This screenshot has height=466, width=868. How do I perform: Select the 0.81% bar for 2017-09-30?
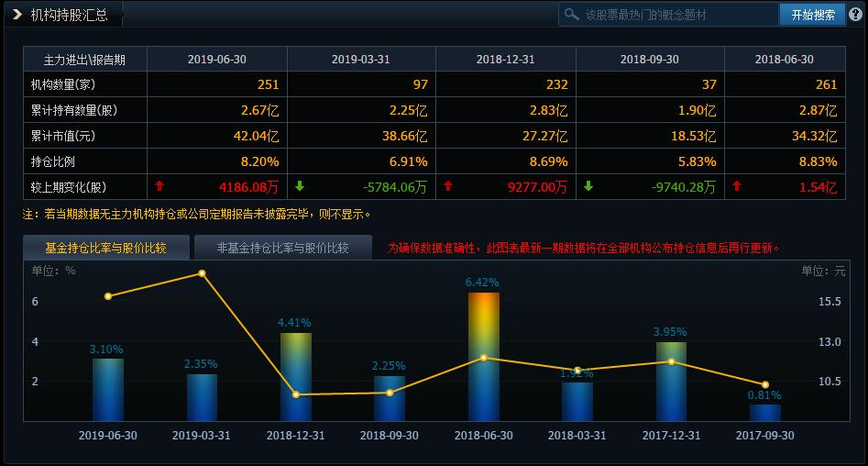point(765,413)
